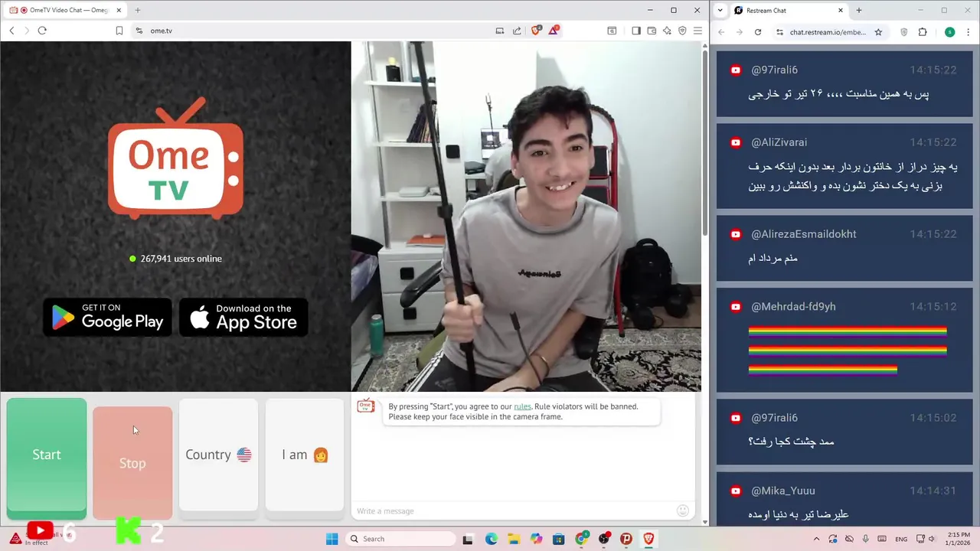This screenshot has width=980, height=551.
Task: Click the 267,941 users online text
Action: tap(181, 259)
